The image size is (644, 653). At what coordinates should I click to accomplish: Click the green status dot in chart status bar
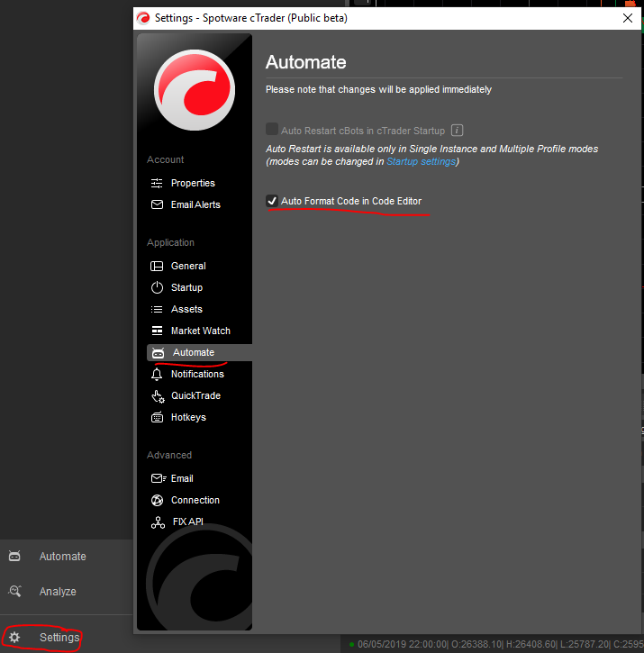[352, 644]
